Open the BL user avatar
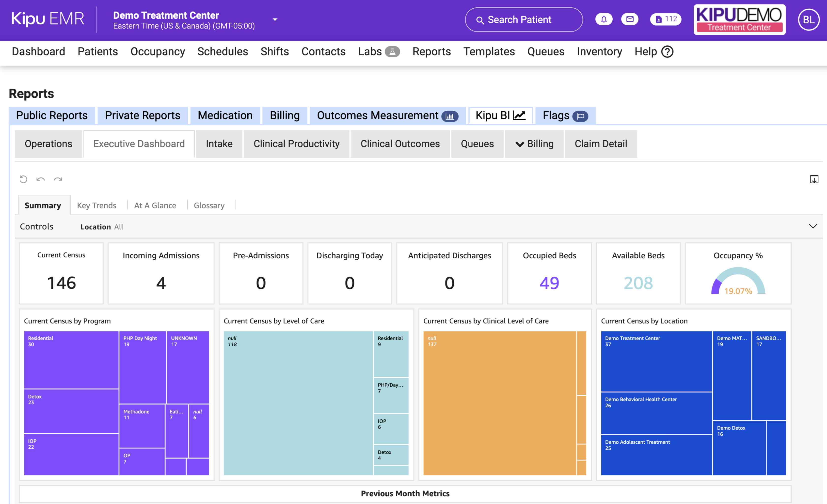Viewport: 827px width, 504px height. point(809,20)
